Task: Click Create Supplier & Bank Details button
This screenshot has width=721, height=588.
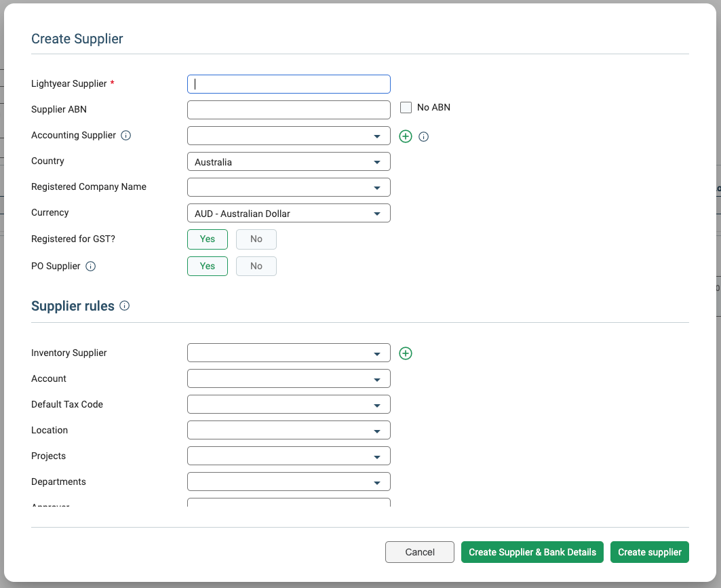Action: point(532,552)
